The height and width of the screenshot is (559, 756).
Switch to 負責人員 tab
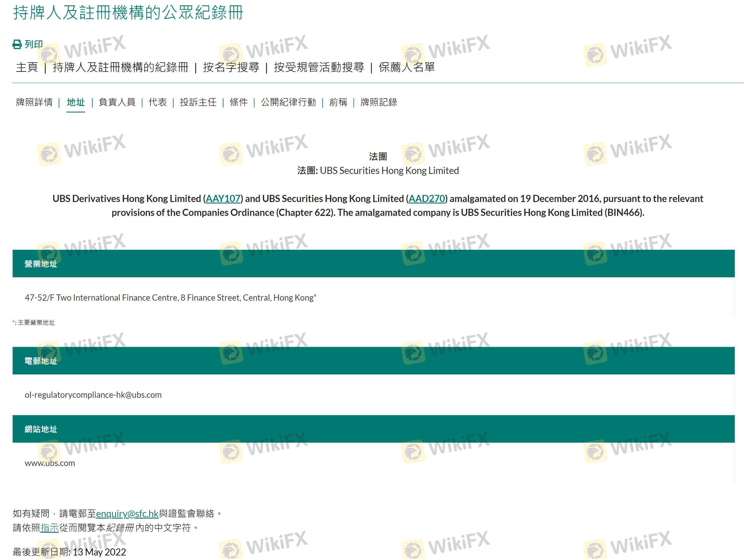coord(117,102)
